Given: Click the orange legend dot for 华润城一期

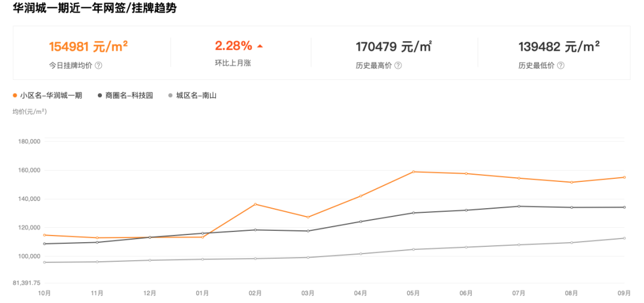Looking at the screenshot, I should [16, 95].
